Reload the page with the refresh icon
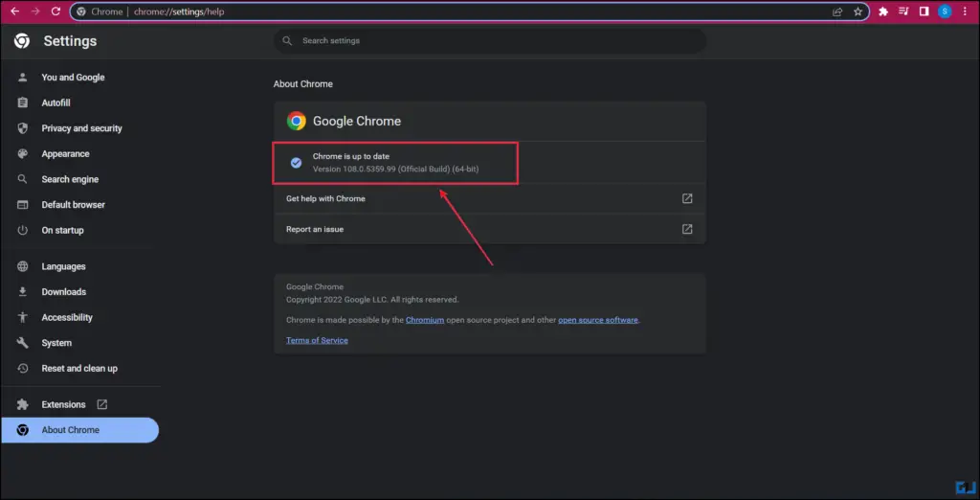This screenshot has height=500, width=980. pos(55,11)
